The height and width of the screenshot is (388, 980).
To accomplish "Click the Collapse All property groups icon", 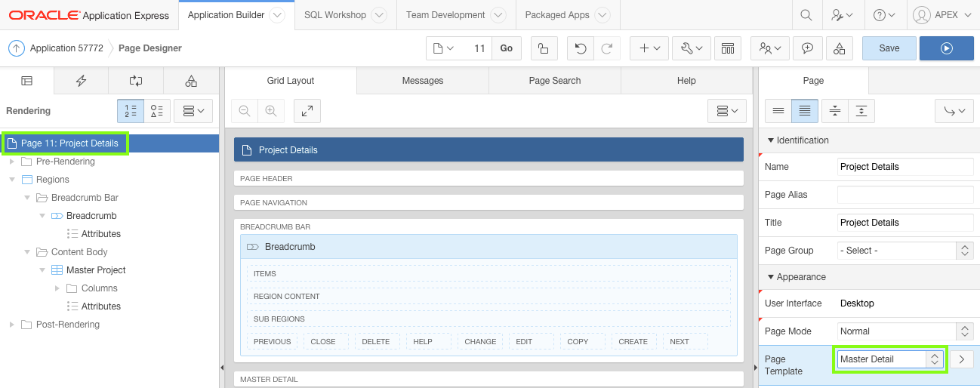I will click(x=835, y=111).
